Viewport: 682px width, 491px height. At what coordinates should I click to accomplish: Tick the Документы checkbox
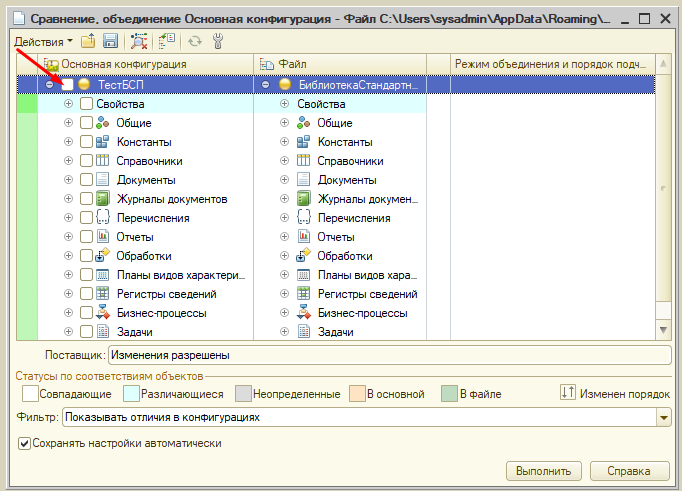point(87,180)
